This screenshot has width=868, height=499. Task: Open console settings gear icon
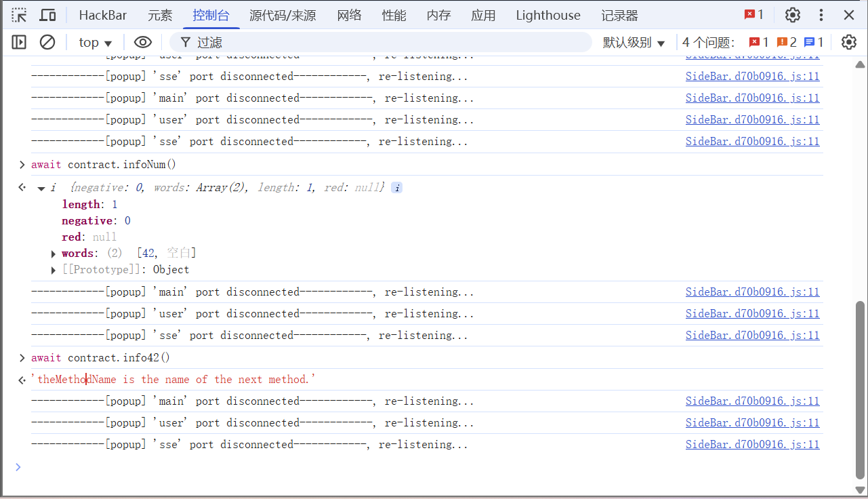(x=848, y=42)
